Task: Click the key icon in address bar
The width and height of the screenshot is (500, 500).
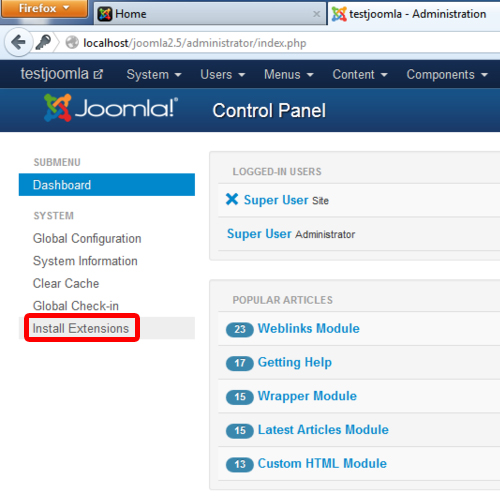Action: (x=43, y=42)
